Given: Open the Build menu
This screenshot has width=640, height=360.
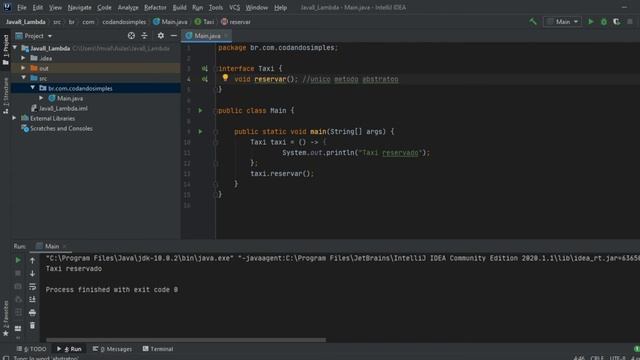Looking at the screenshot, I should [179, 7].
